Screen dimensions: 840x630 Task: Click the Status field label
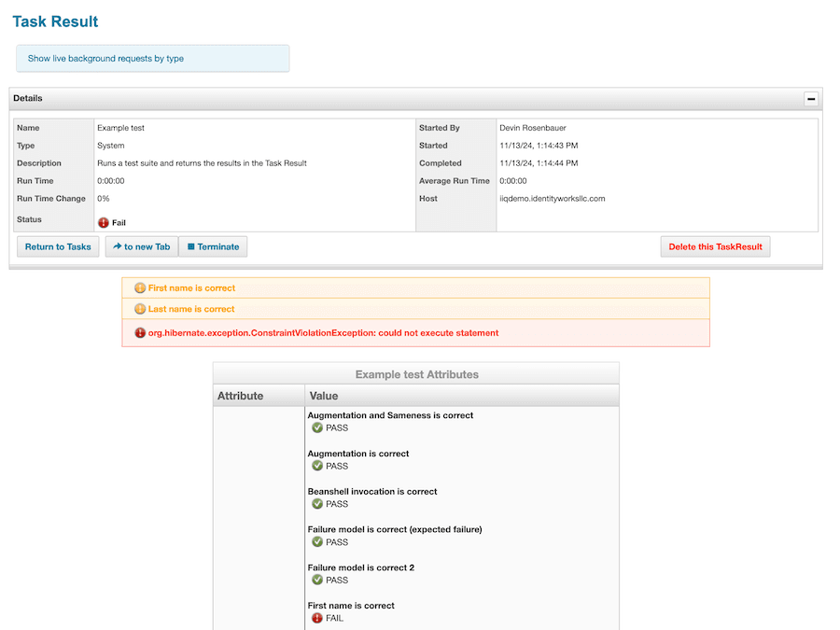(29, 219)
